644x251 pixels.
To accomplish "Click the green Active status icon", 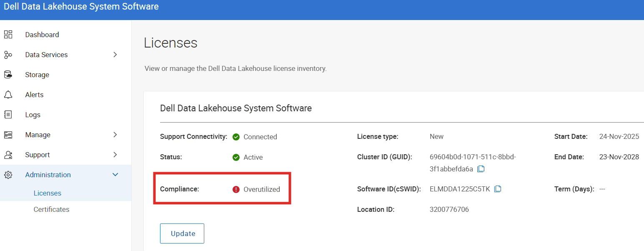I will (236, 157).
